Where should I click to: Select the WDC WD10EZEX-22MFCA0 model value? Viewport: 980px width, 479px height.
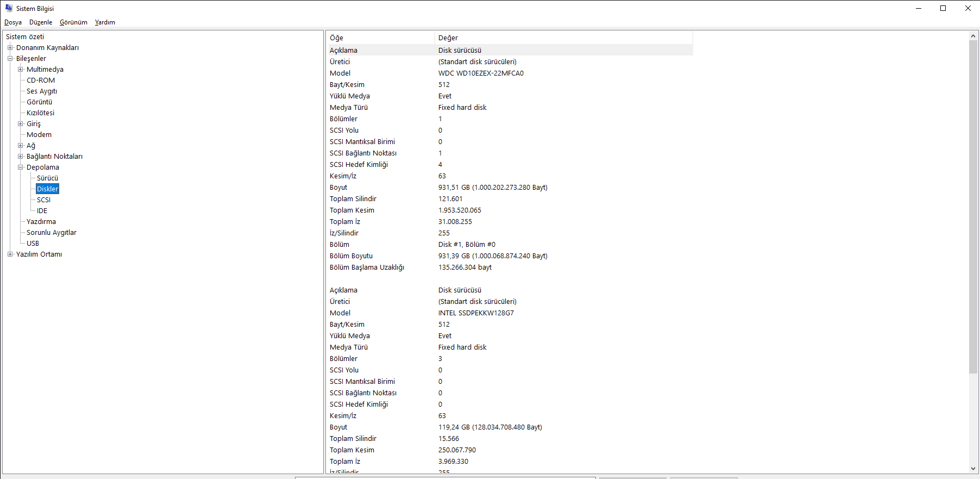pos(481,73)
